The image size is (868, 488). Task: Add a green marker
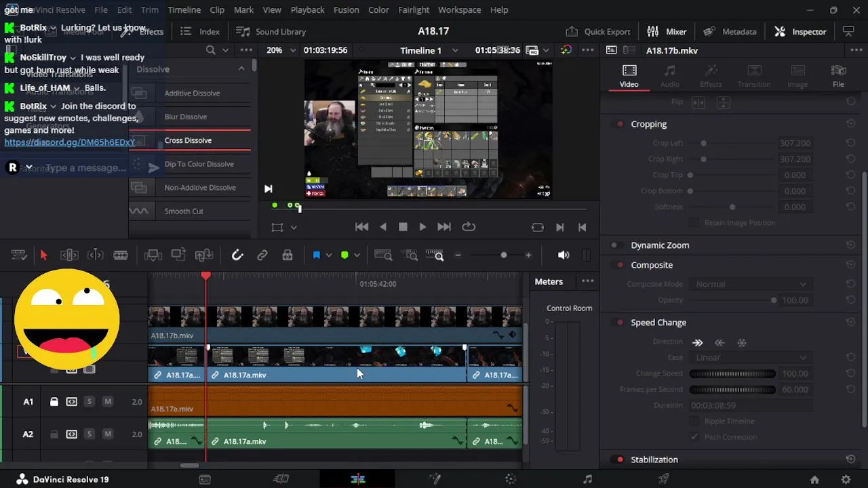coord(344,255)
